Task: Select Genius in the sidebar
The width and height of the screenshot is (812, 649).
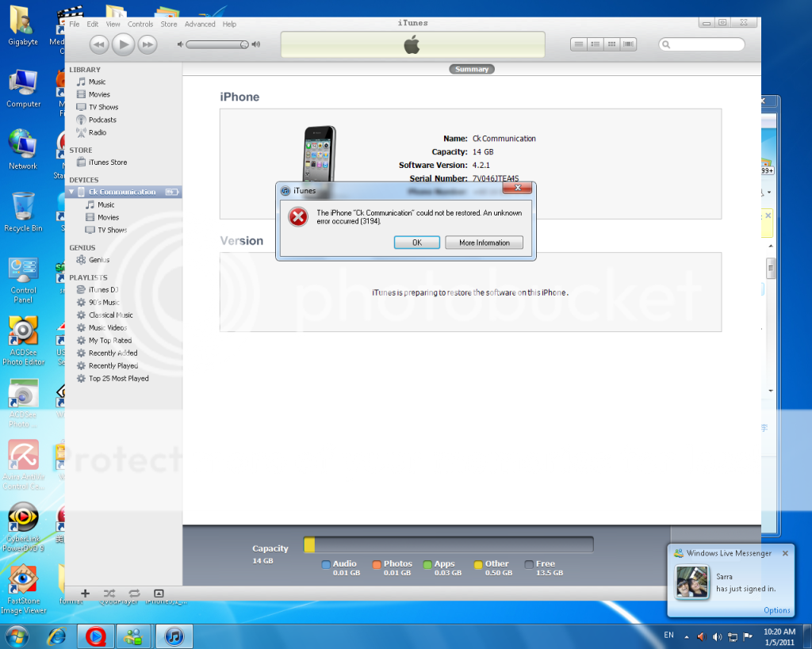Action: click(x=99, y=260)
